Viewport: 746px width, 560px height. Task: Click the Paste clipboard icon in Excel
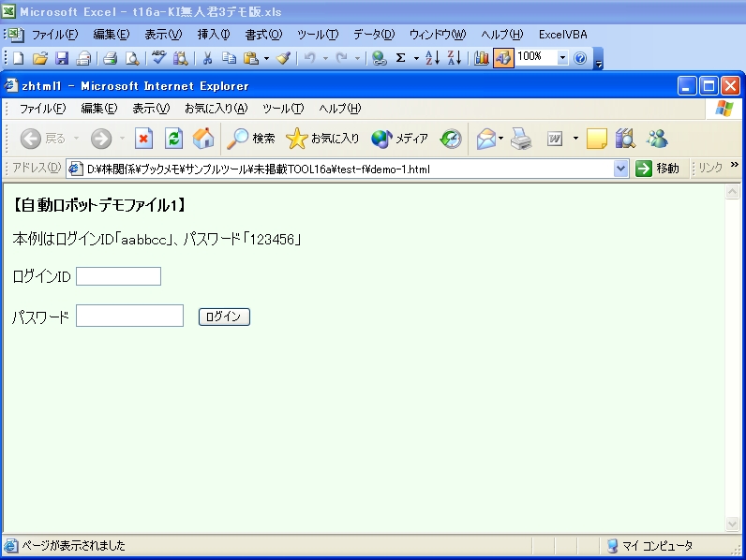251,58
